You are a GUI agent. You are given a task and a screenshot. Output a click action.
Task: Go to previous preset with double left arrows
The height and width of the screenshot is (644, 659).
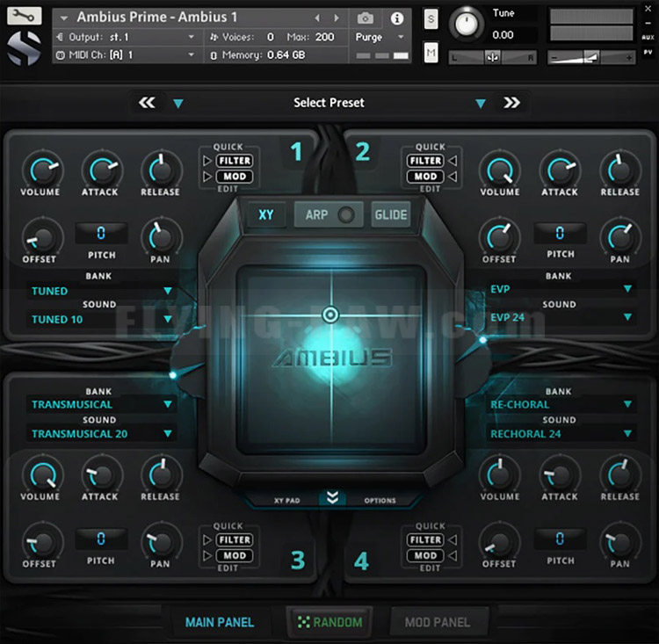147,103
